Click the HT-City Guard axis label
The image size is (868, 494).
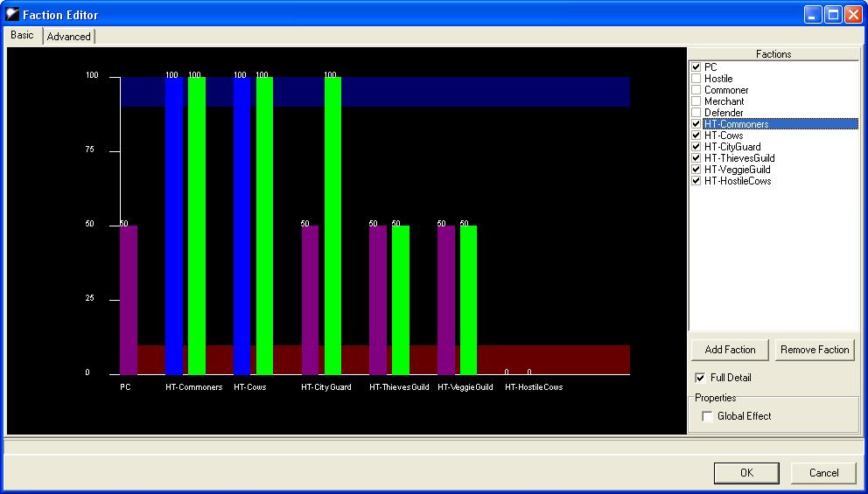pyautogui.click(x=326, y=387)
